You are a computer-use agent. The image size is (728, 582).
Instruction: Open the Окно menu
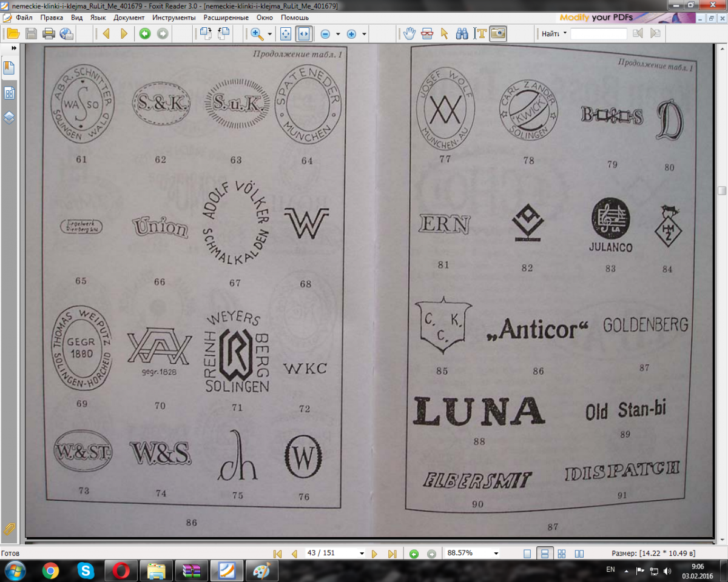coord(265,18)
